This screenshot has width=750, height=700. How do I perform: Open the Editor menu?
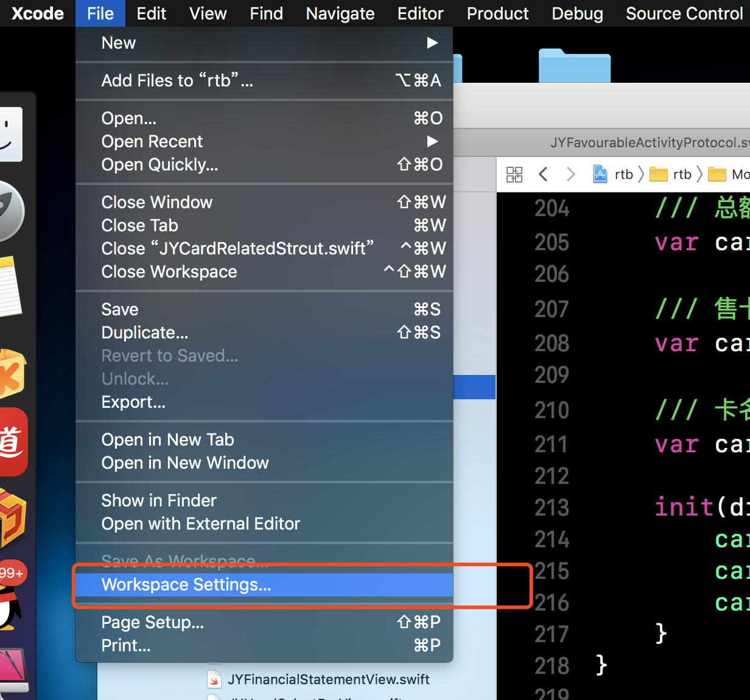coord(421,13)
